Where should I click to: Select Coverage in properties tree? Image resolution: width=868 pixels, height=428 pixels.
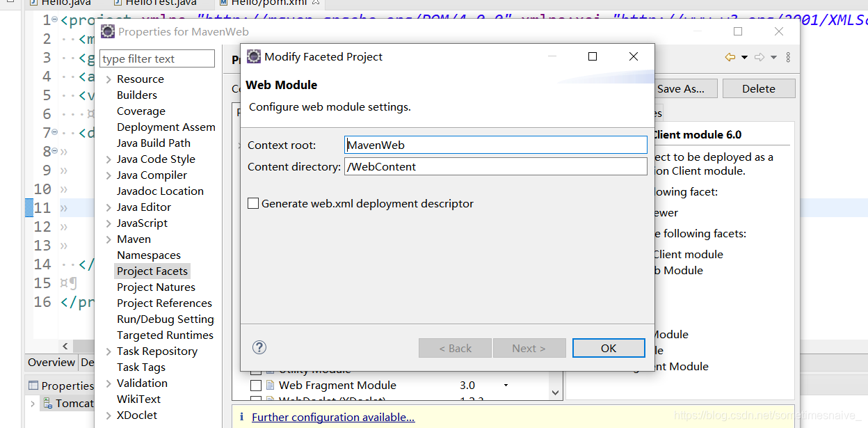tap(141, 111)
